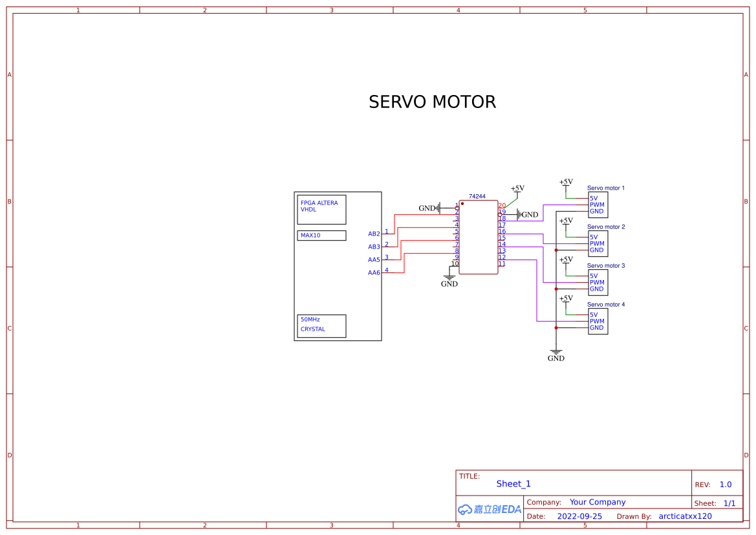Click the Servo motor 3 label
This screenshot has height=535, width=756.
tap(606, 266)
